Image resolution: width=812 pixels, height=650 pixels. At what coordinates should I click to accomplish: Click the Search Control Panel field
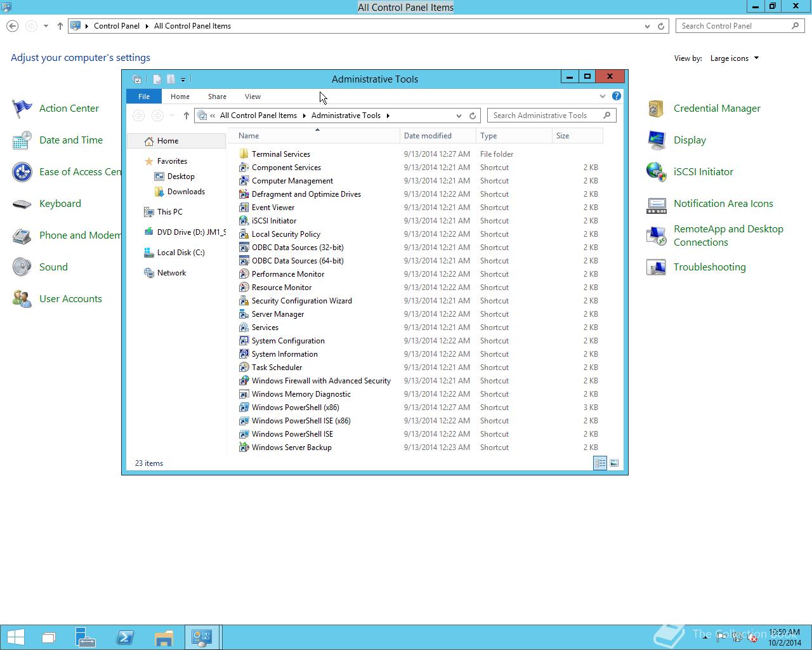pos(740,26)
